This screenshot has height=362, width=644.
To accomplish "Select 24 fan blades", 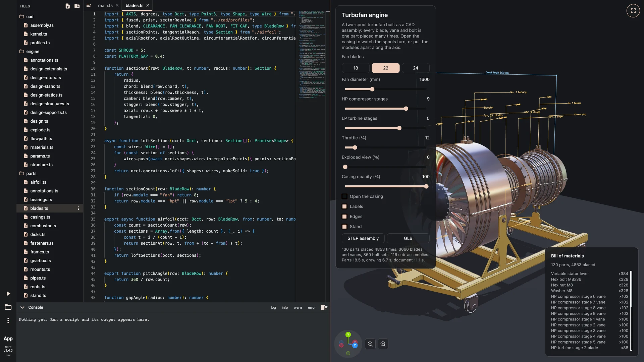I will (x=416, y=68).
